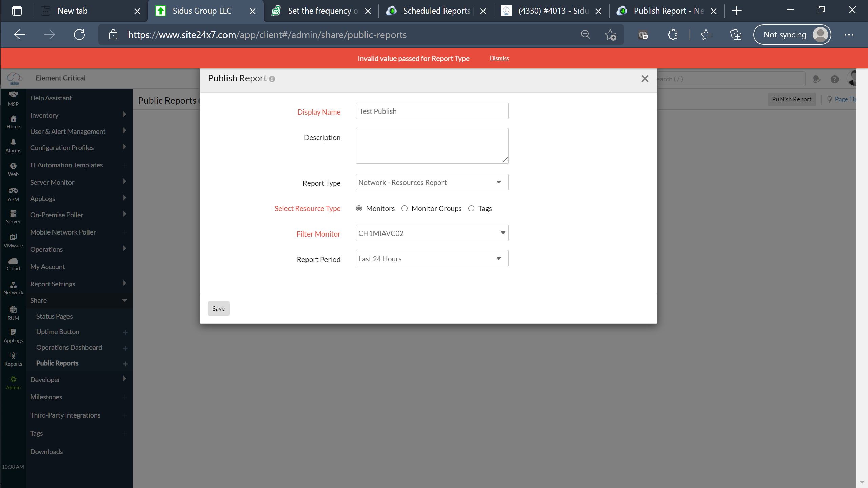Select the Monitor Groups radio button
Screen dimensions: 868x488
point(405,208)
